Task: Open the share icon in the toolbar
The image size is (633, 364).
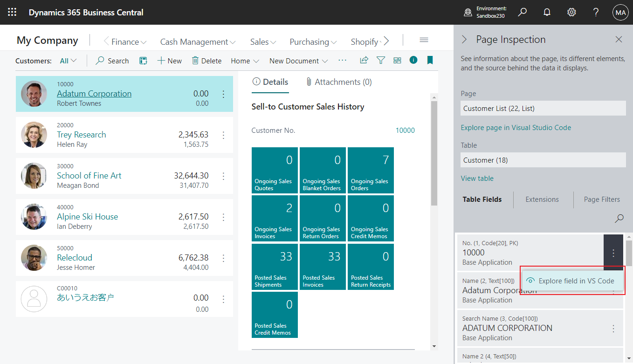Action: pyautogui.click(x=364, y=61)
